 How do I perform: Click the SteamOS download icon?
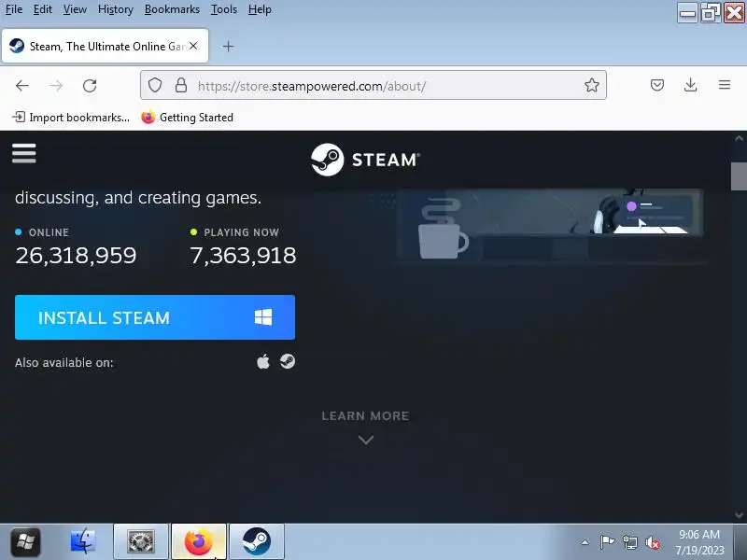pos(288,361)
